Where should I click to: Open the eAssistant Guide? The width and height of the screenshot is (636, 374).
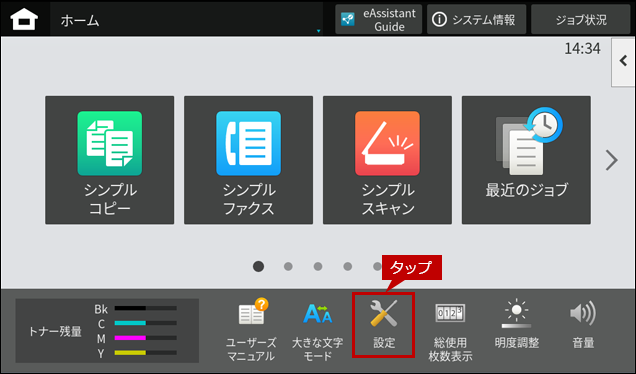[x=378, y=19]
